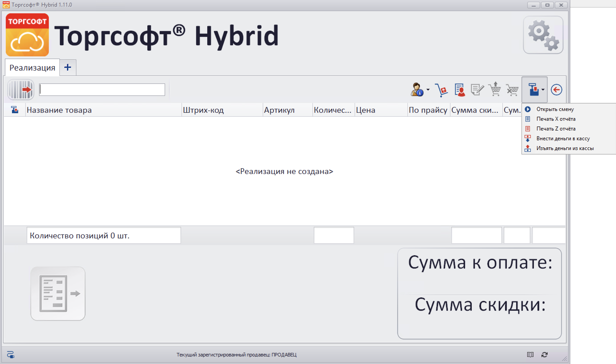Viewport: 616px width, 364px height.
Task: Click the registered seller ПРОДАВЕЦ status text
Action: [236, 355]
